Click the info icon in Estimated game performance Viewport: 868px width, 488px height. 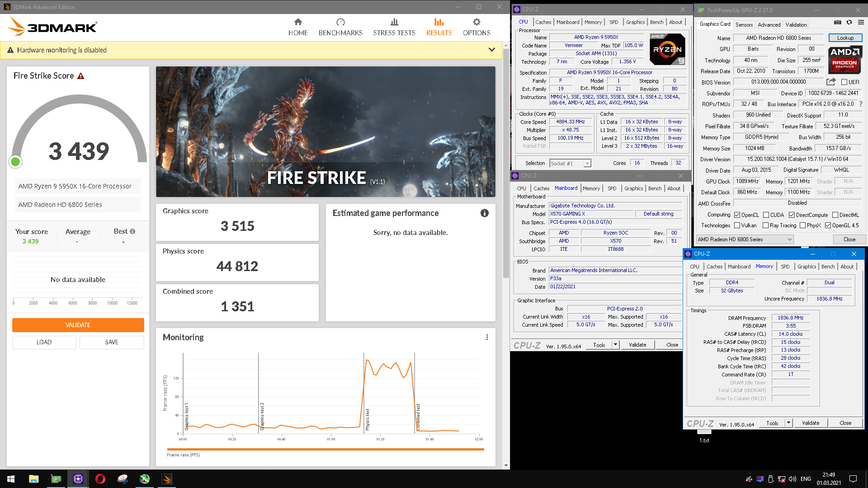485,213
